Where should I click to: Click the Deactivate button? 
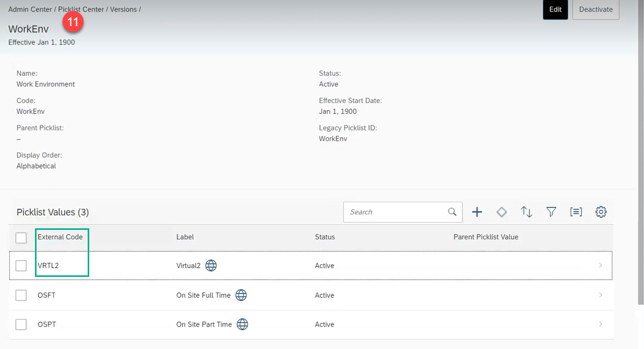click(595, 9)
